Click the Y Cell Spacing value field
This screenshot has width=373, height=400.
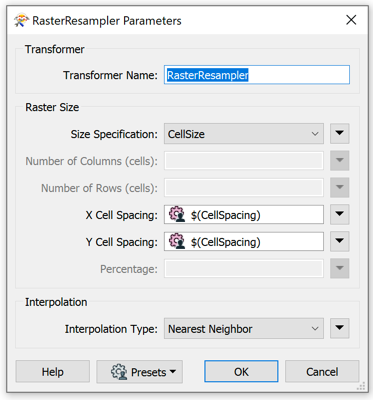click(244, 241)
